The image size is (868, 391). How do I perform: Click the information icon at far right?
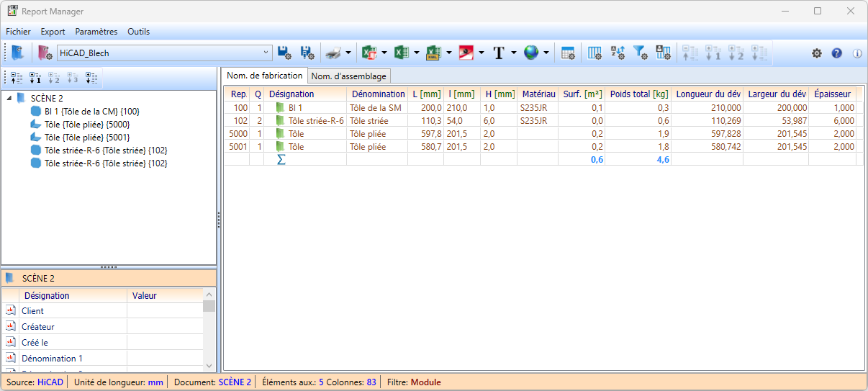click(857, 53)
